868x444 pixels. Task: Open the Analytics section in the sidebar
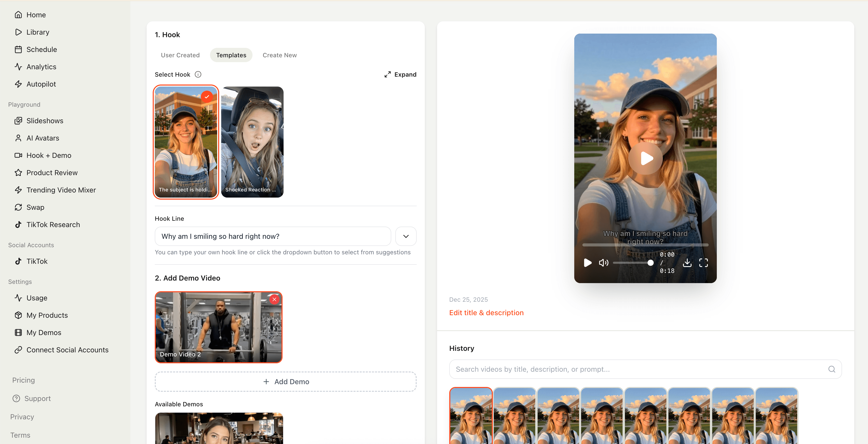pos(41,66)
